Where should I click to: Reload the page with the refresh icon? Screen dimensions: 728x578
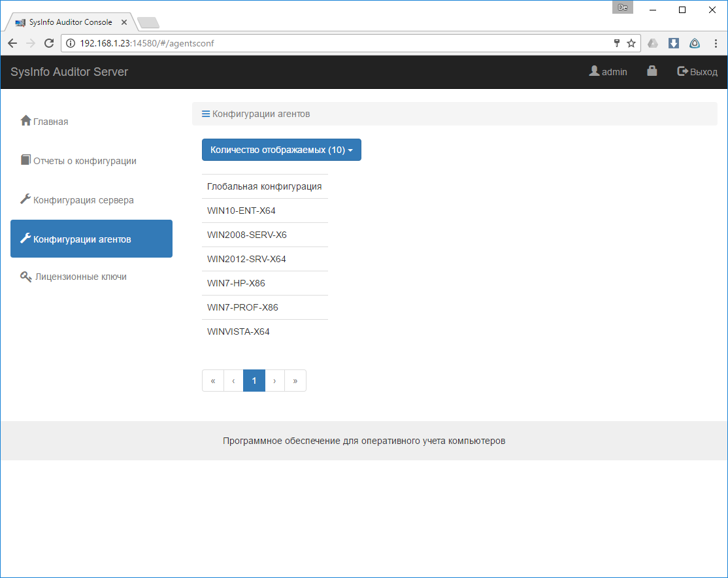click(49, 43)
